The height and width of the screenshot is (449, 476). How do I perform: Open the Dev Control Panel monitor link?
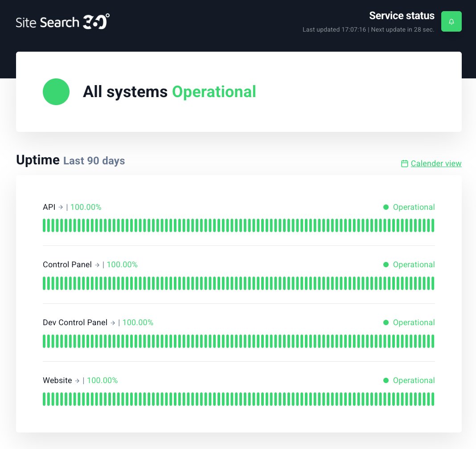75,322
